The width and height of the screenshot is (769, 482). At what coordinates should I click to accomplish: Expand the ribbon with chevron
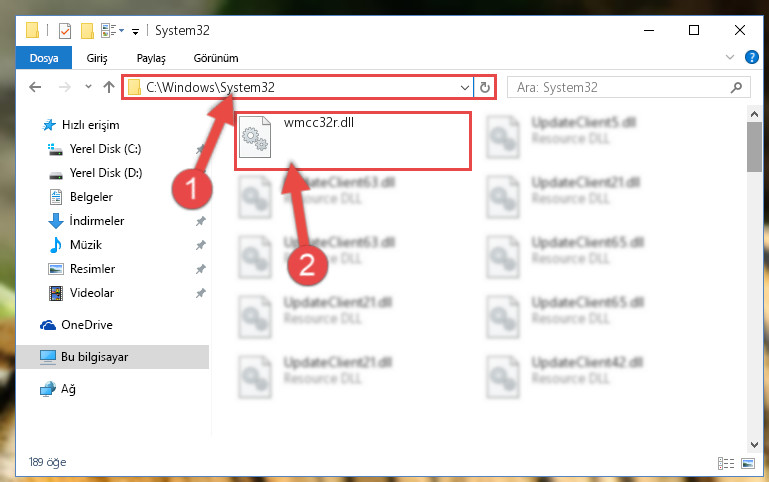click(730, 57)
